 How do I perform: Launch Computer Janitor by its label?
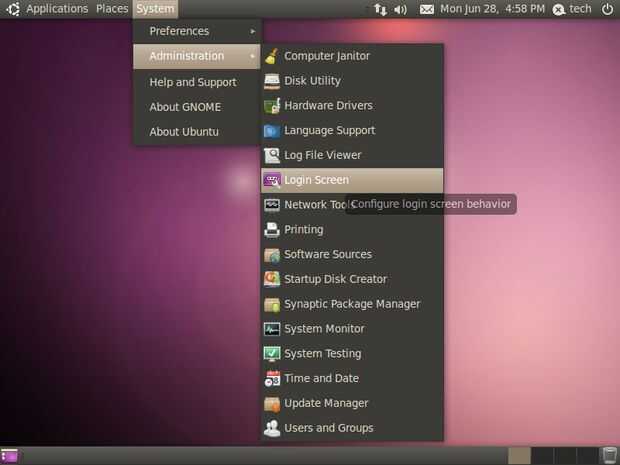327,56
